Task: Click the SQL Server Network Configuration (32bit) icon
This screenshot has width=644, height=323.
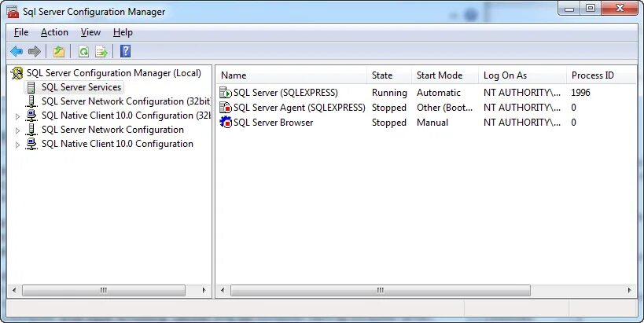Action: (x=31, y=101)
